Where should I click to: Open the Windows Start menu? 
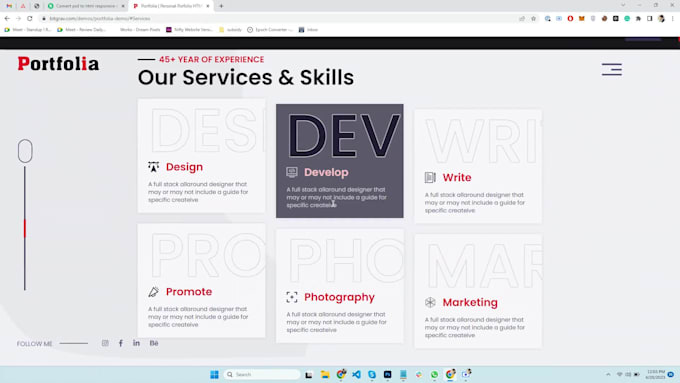214,374
